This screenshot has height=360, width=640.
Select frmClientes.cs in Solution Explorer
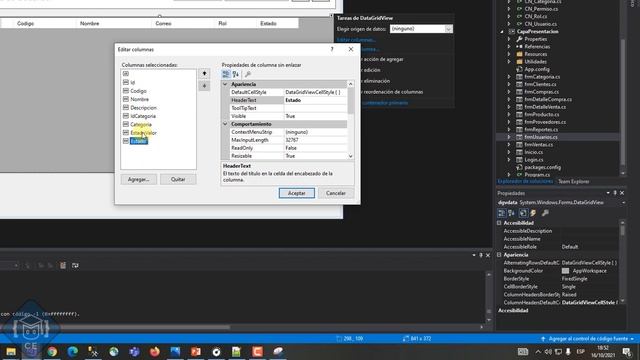pyautogui.click(x=540, y=84)
